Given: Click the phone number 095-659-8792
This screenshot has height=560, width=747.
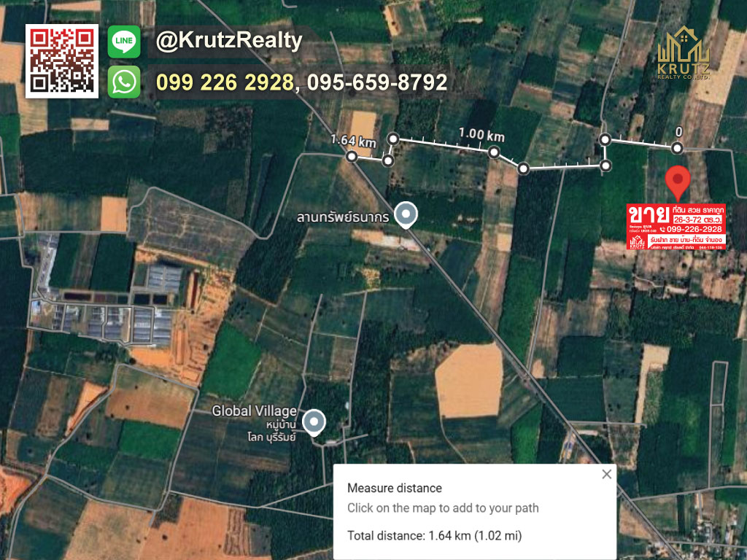Looking at the screenshot, I should point(377,82).
